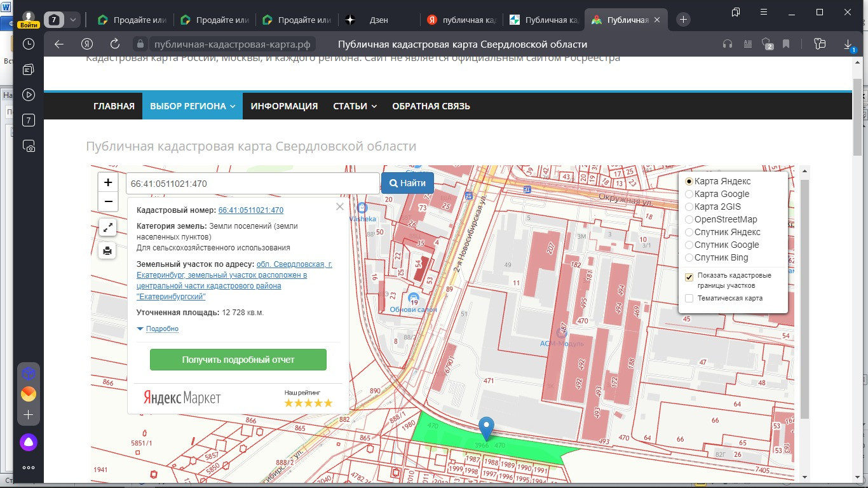Enable Тематическая карта checkbox

point(689,298)
